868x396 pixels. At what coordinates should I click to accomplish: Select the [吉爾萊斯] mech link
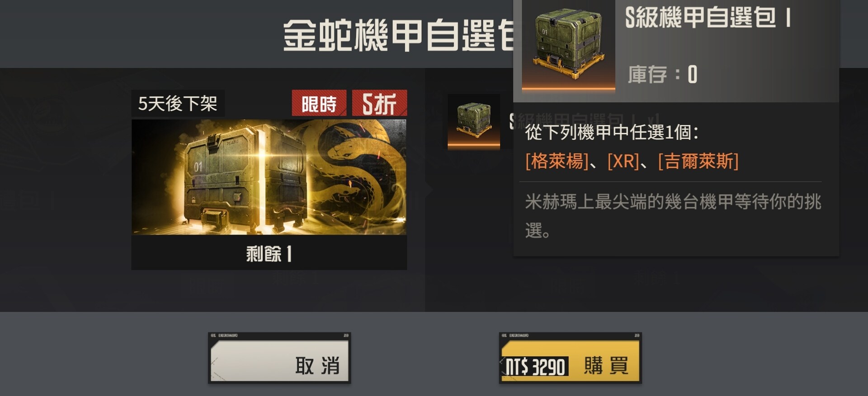tap(698, 161)
